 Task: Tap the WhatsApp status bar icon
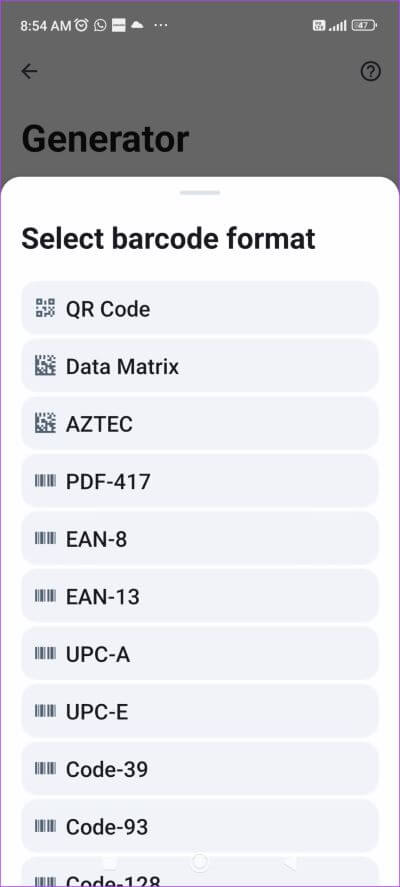(100, 25)
